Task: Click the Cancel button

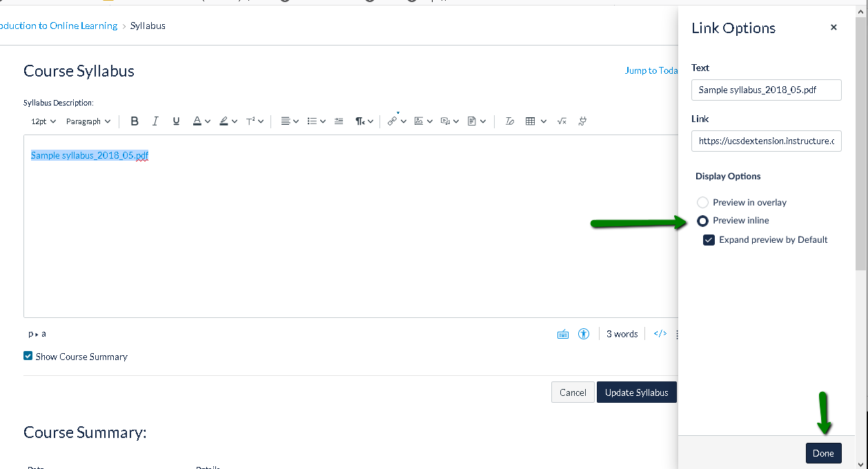Action: point(573,392)
